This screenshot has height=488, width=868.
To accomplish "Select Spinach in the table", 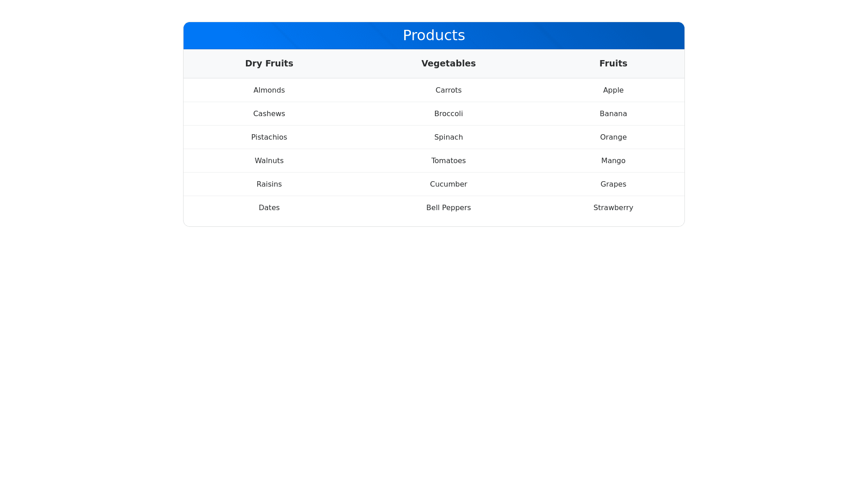I will [x=448, y=137].
